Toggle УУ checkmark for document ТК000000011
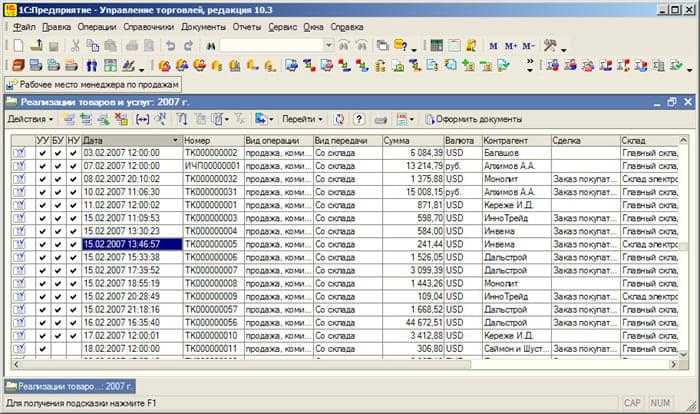The width and height of the screenshot is (700, 414). (x=42, y=349)
